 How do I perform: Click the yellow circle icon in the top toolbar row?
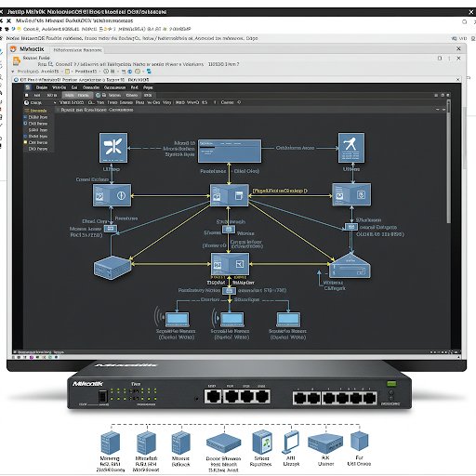[19, 29]
